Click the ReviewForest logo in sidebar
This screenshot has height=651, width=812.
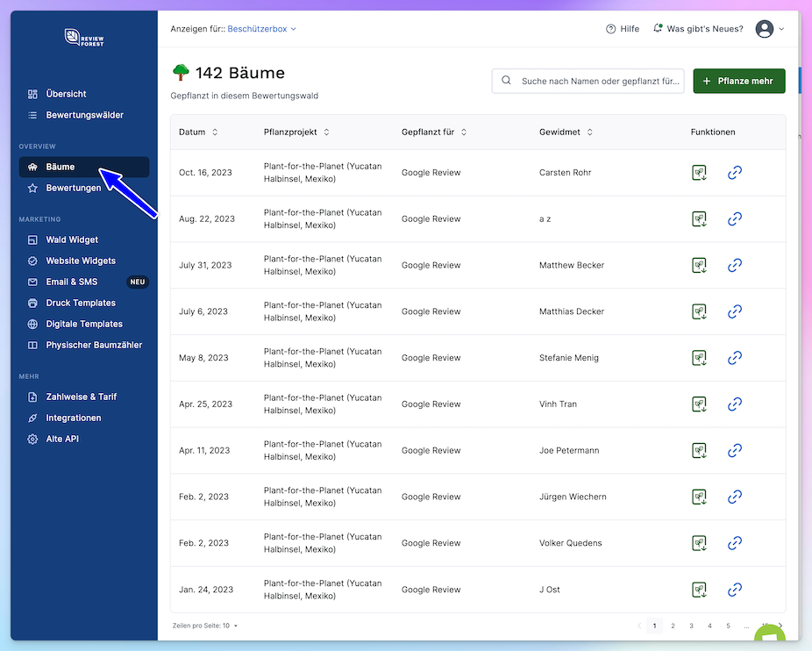coord(84,37)
